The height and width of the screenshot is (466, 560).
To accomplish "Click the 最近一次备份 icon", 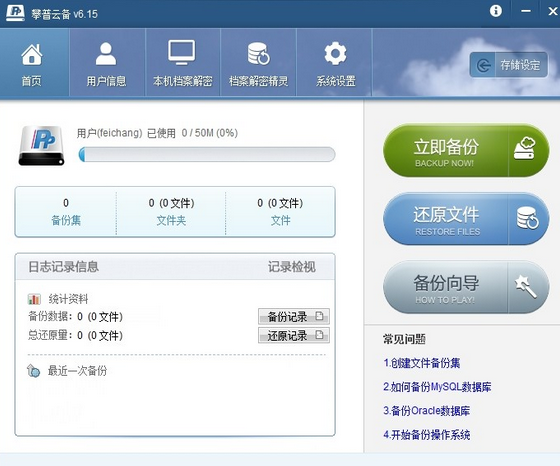I will click(34, 371).
